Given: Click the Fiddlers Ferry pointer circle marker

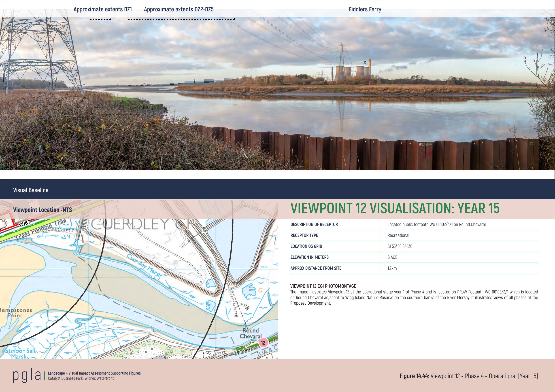Looking at the screenshot, I should [x=365, y=62].
